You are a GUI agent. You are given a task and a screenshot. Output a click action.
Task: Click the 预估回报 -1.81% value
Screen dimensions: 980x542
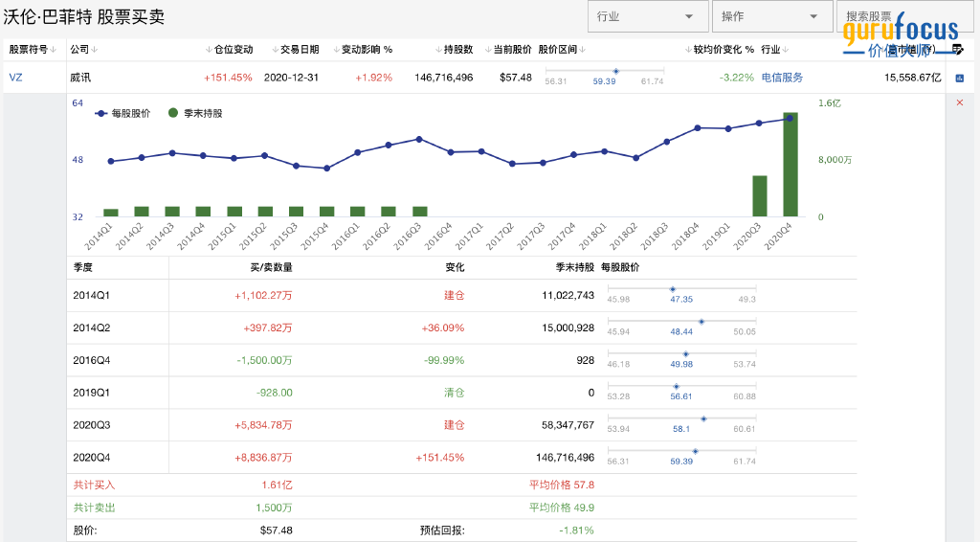[576, 531]
